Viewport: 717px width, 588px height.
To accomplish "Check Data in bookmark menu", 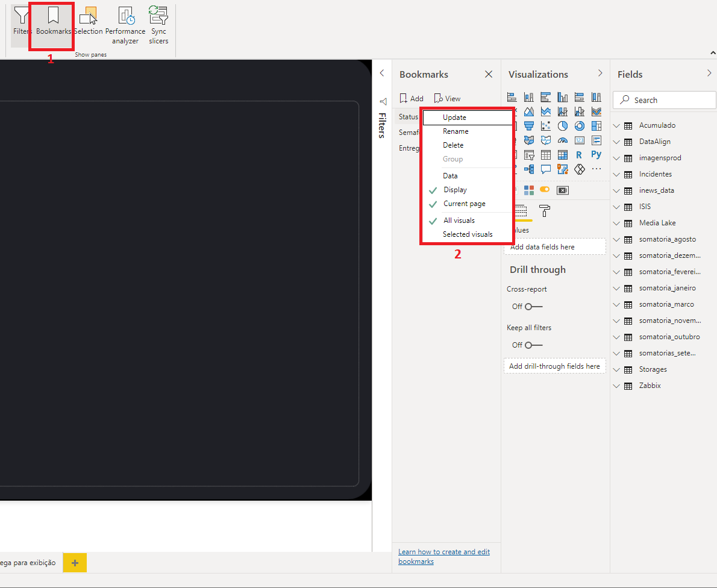I will 467,175.
